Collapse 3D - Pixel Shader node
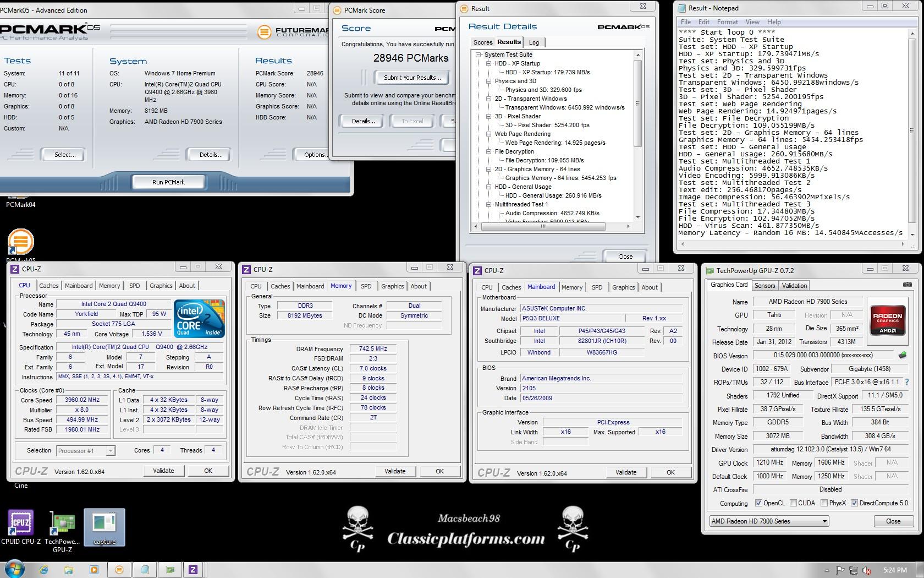This screenshot has width=924, height=578. tap(488, 116)
